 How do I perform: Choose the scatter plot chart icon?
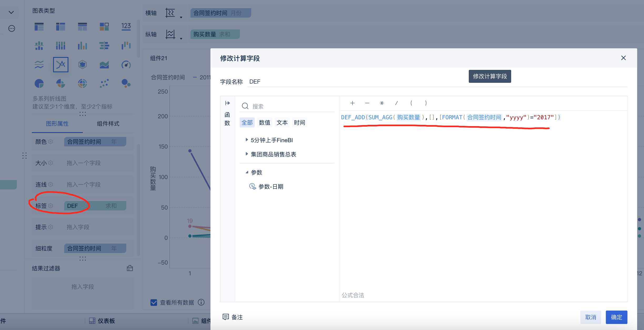pos(104,84)
